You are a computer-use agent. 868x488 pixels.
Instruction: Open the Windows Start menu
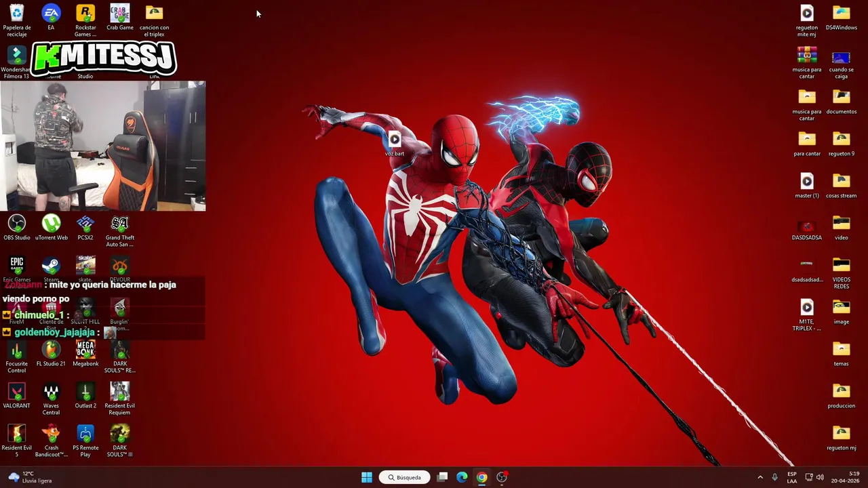(x=367, y=477)
